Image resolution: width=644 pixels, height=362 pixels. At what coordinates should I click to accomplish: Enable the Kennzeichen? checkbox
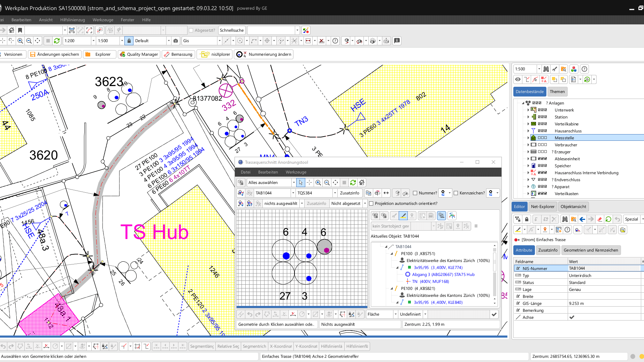click(456, 193)
